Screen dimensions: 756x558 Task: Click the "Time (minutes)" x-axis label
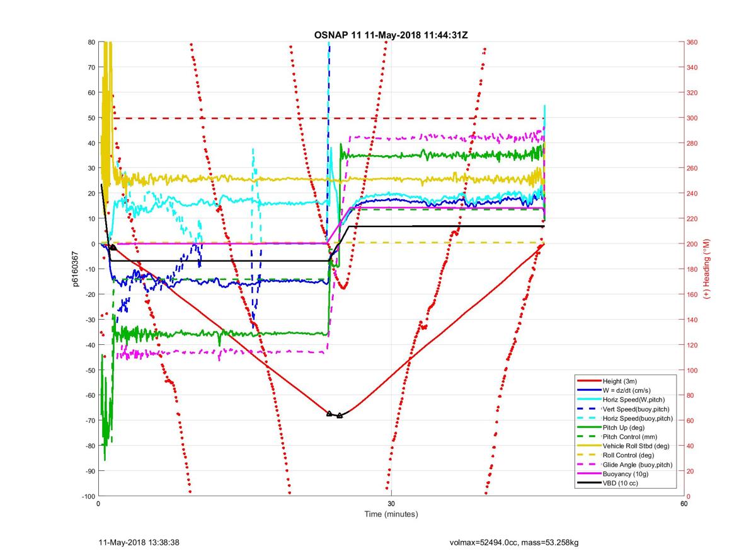[x=391, y=514]
